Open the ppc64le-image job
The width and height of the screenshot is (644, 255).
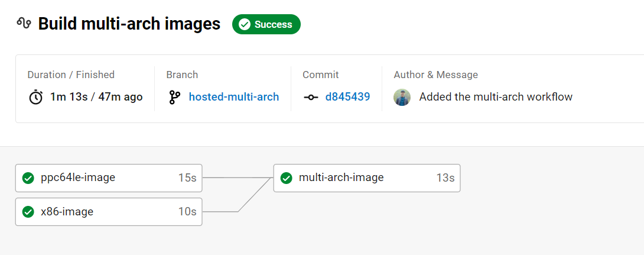[109, 178]
